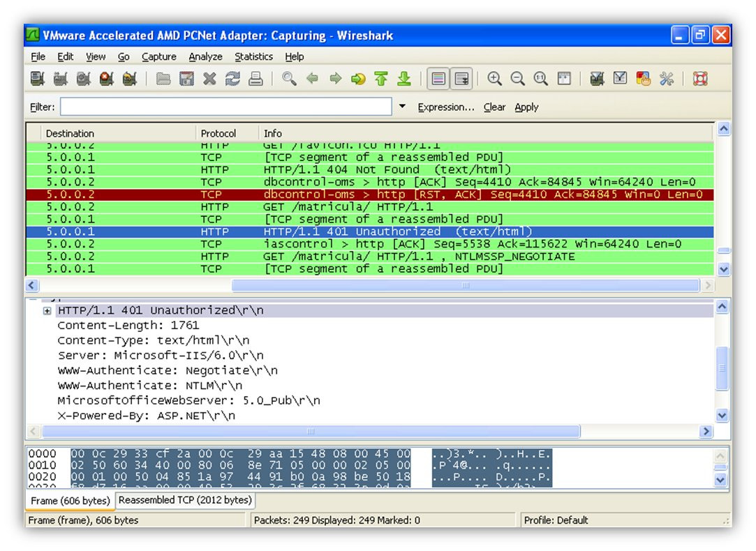Print packets icon
756x551 pixels.
point(255,79)
